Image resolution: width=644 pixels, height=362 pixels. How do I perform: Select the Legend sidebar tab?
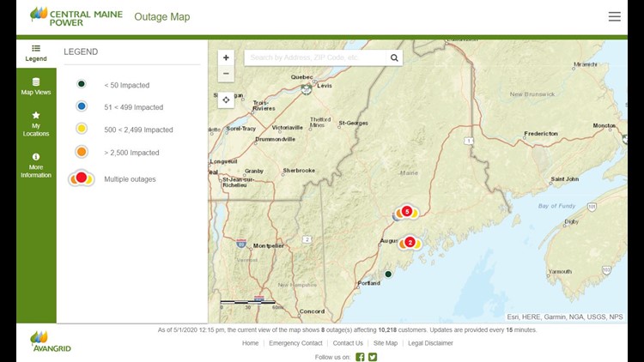pos(36,53)
